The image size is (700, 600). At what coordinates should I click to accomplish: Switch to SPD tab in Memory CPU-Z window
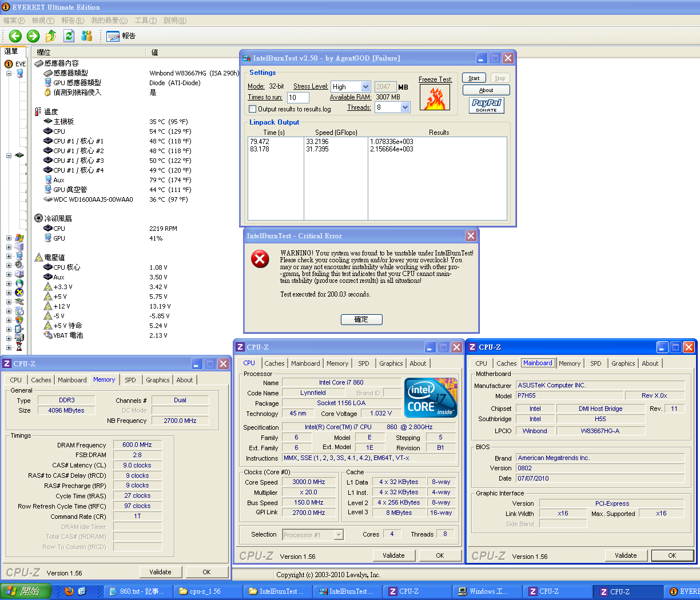130,380
